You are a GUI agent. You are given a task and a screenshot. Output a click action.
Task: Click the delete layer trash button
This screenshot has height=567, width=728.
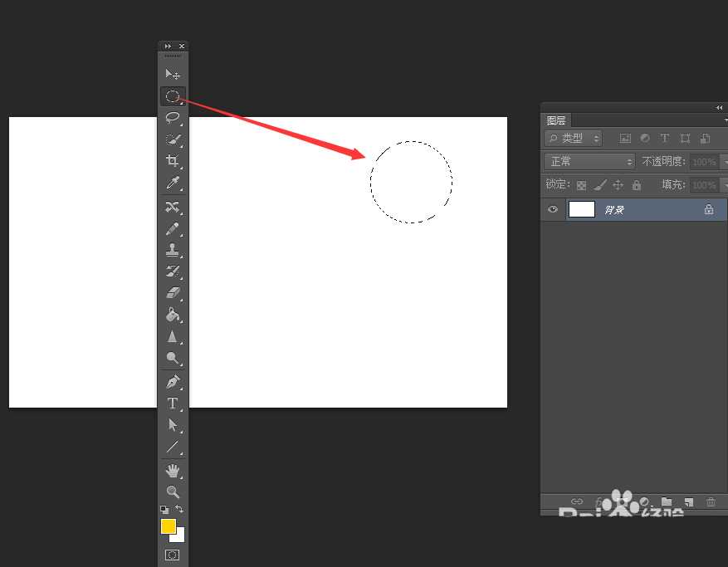(711, 501)
